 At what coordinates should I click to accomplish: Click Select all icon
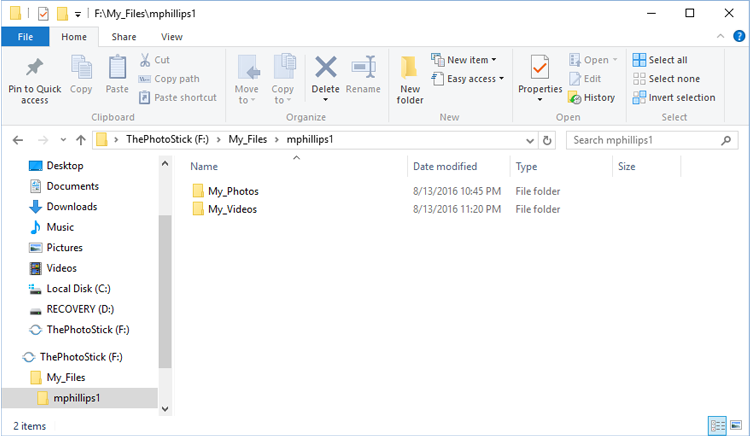point(639,60)
